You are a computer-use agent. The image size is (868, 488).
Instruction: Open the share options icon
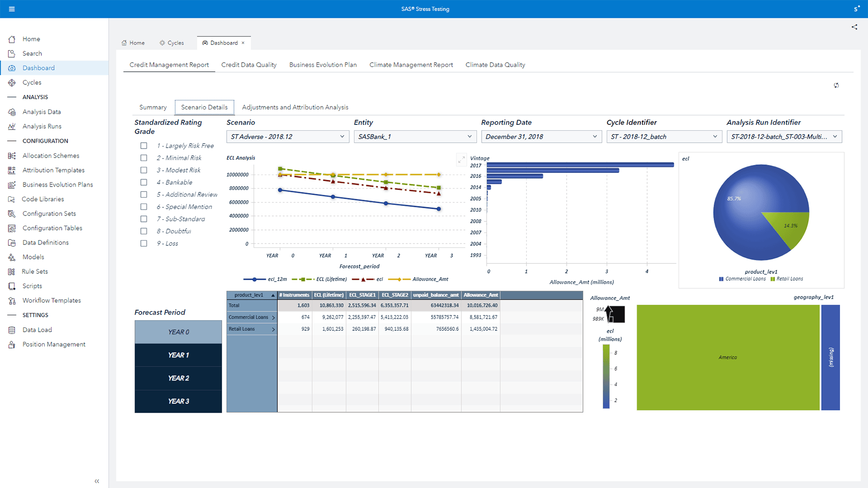pyautogui.click(x=854, y=27)
